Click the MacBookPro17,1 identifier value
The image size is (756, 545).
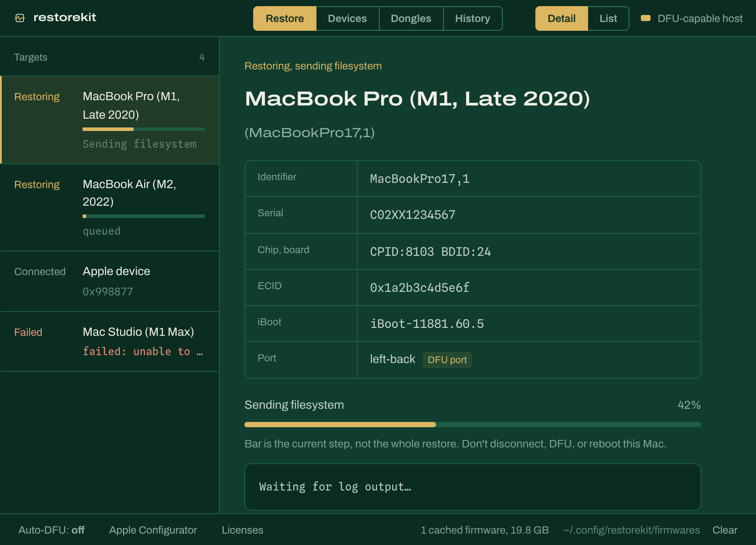click(x=420, y=179)
